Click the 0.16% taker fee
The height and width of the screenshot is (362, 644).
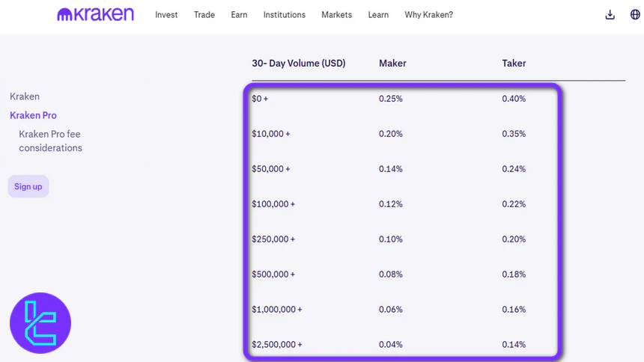[x=514, y=309]
